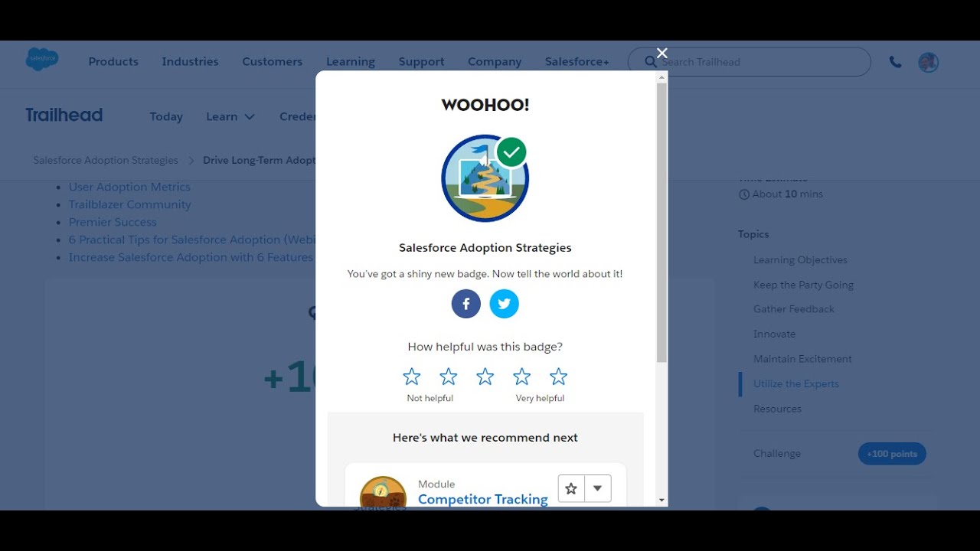The image size is (980, 551).
Task: Jump to Utilize the Experts topic
Action: 796,383
